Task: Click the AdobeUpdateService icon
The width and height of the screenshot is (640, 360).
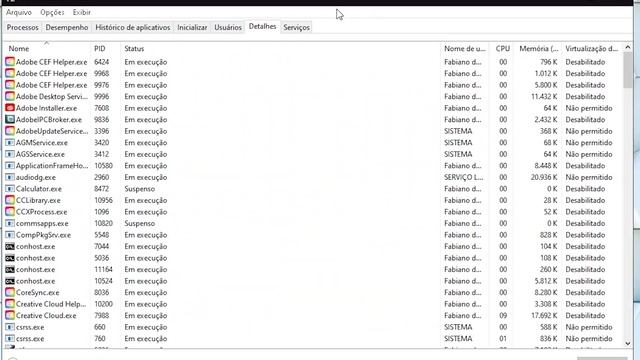Action: (x=10, y=131)
